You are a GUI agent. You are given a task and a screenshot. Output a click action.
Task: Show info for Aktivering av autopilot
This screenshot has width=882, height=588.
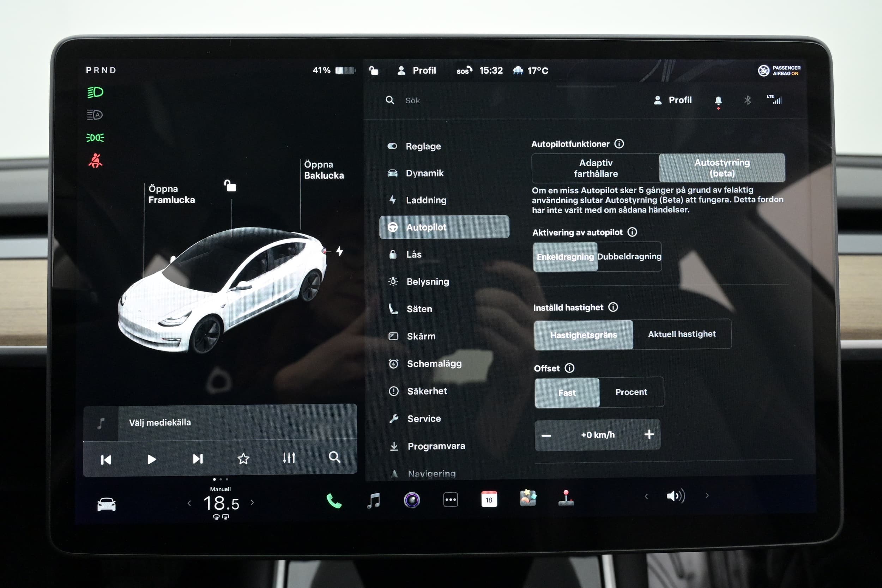(x=632, y=232)
